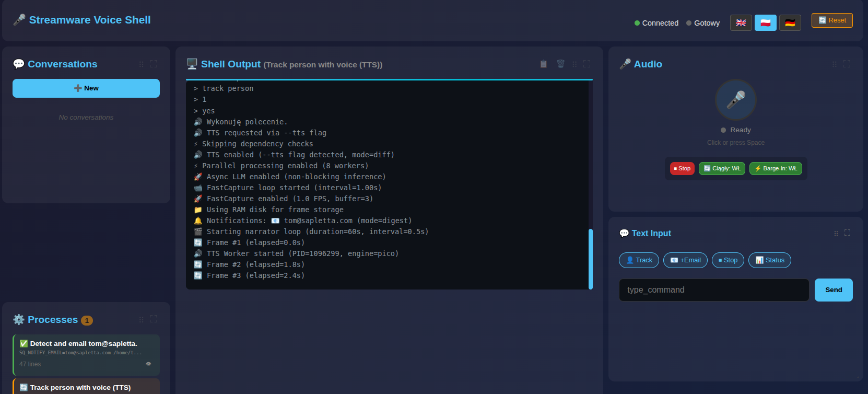This screenshot has width=868, height=394.
Task: Click the Conversations panel drag handle
Action: 141,64
